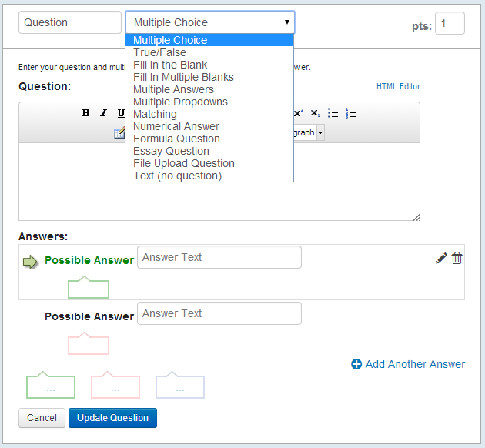This screenshot has height=448, width=485.
Task: Switch to the HTML Editor
Action: click(398, 86)
